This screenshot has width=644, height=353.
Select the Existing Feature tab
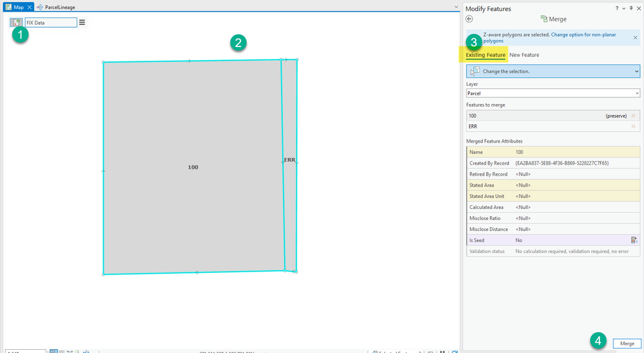(x=485, y=55)
